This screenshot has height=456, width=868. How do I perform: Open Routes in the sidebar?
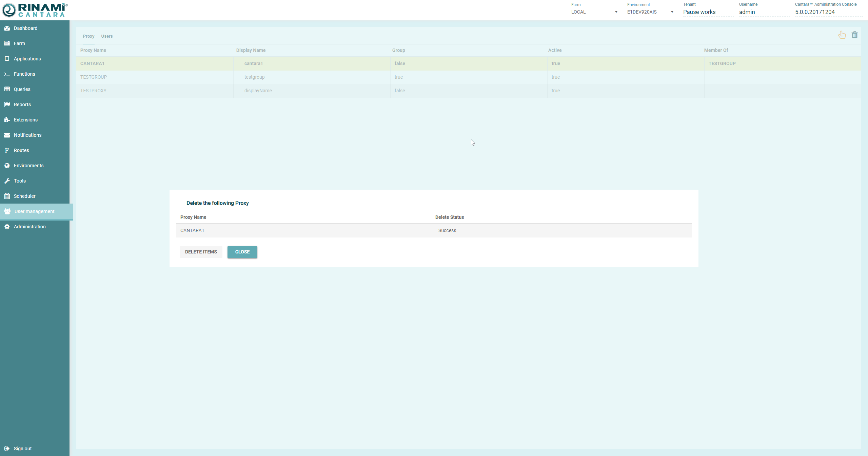pos(21,150)
